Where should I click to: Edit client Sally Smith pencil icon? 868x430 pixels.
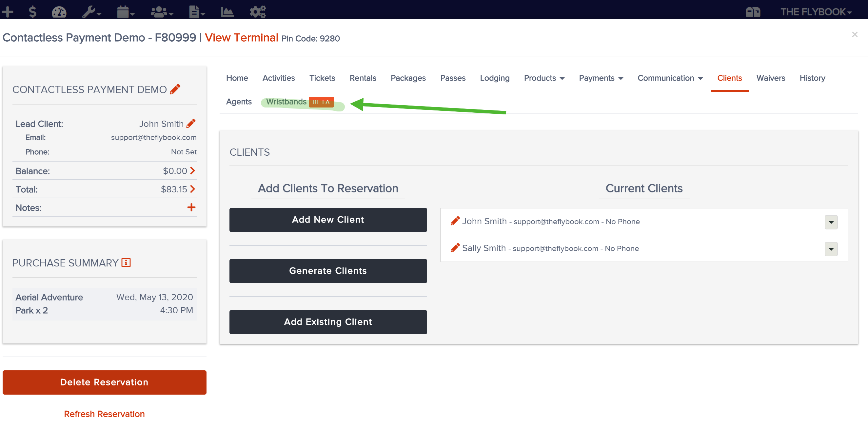tap(455, 248)
